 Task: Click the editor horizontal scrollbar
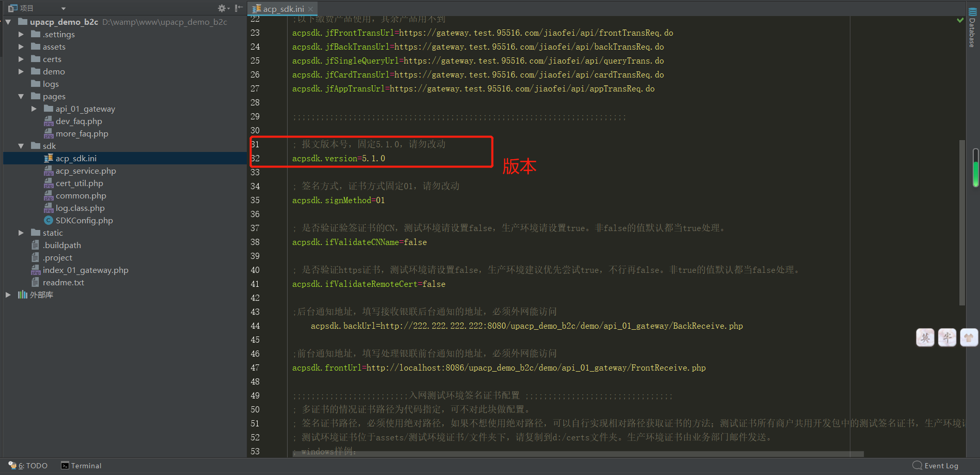578,454
